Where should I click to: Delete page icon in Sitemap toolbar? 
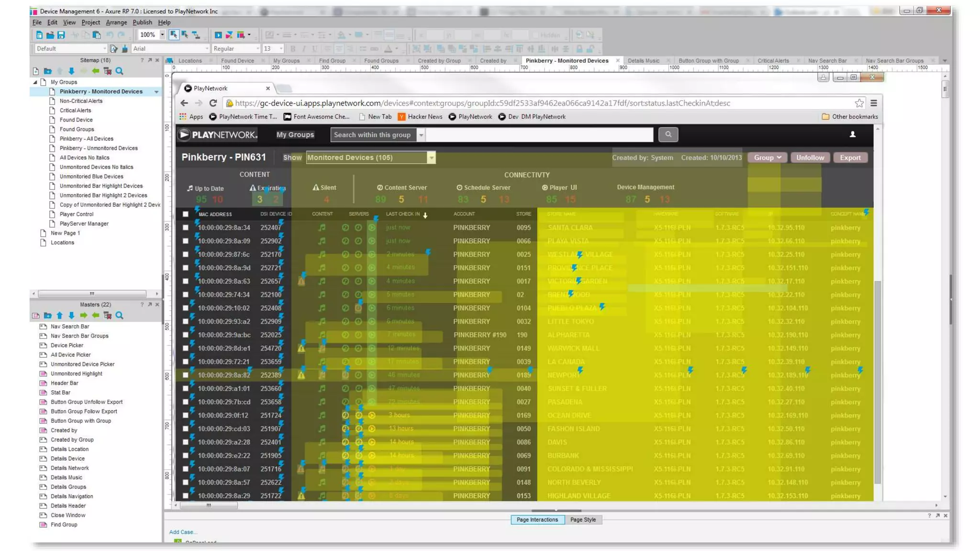[x=108, y=71]
